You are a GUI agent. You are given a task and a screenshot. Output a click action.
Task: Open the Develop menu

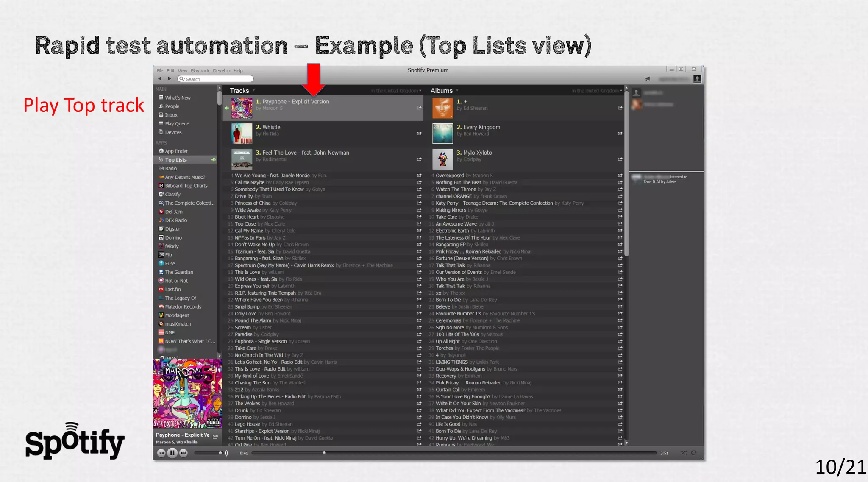(221, 71)
